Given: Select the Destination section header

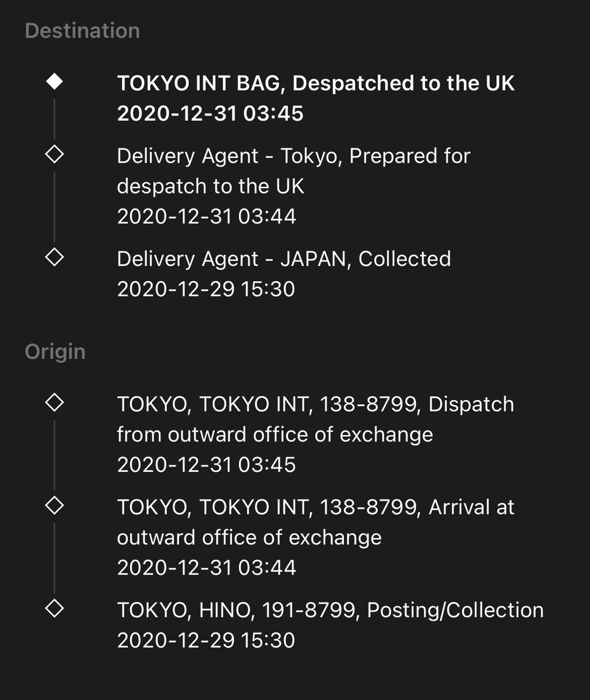Looking at the screenshot, I should [x=82, y=31].
